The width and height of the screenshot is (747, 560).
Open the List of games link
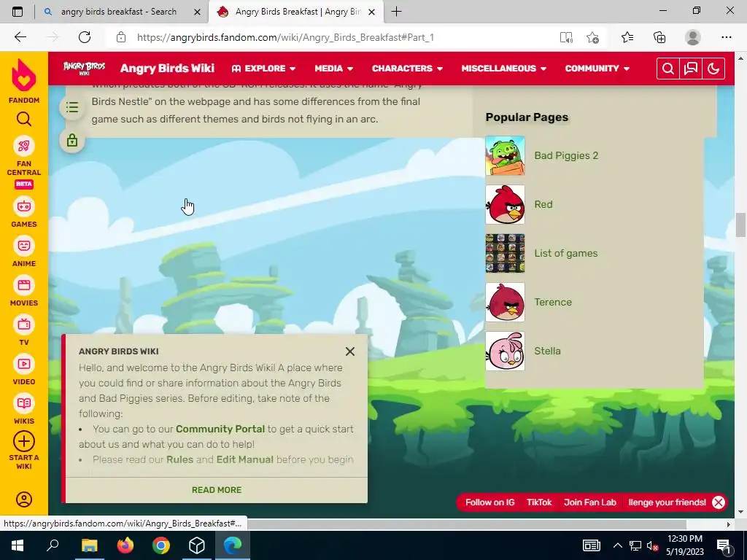tap(566, 253)
